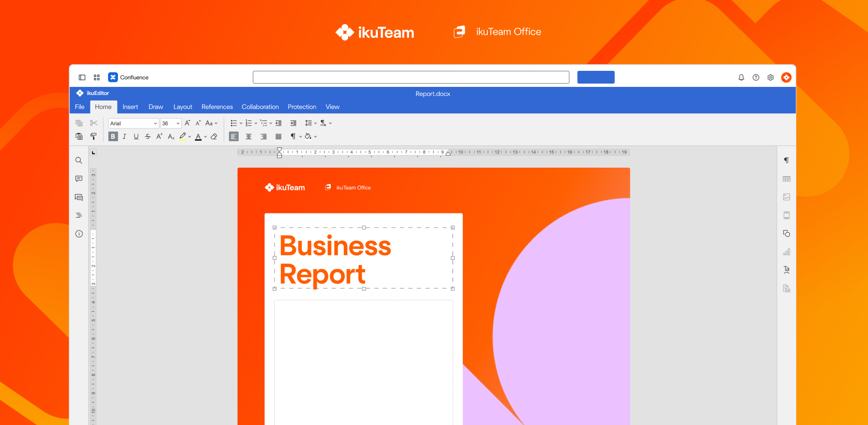Toggle italic formatting
Screen dimensions: 868x425
coord(124,136)
